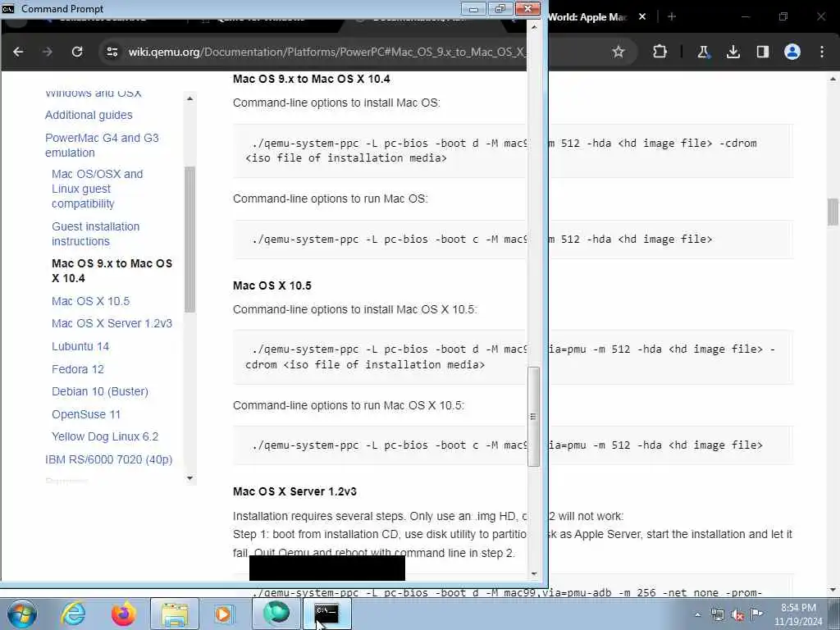Bookmark this page with the star icon

(x=619, y=52)
